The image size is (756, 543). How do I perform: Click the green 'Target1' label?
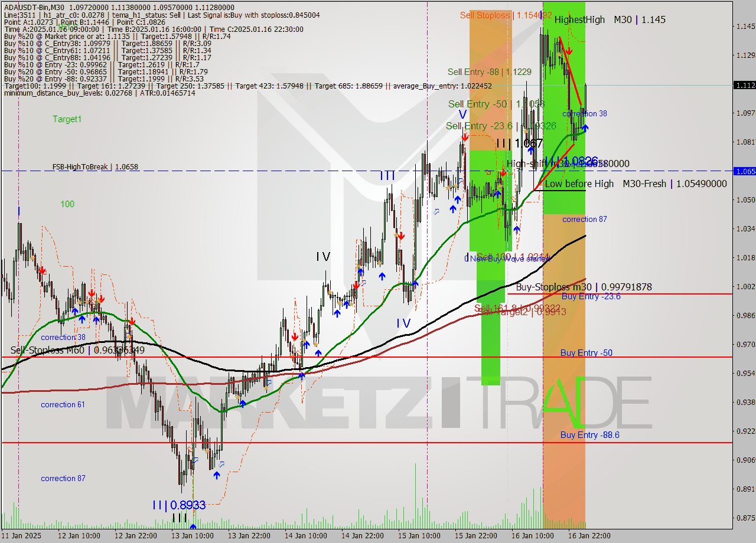(67, 119)
